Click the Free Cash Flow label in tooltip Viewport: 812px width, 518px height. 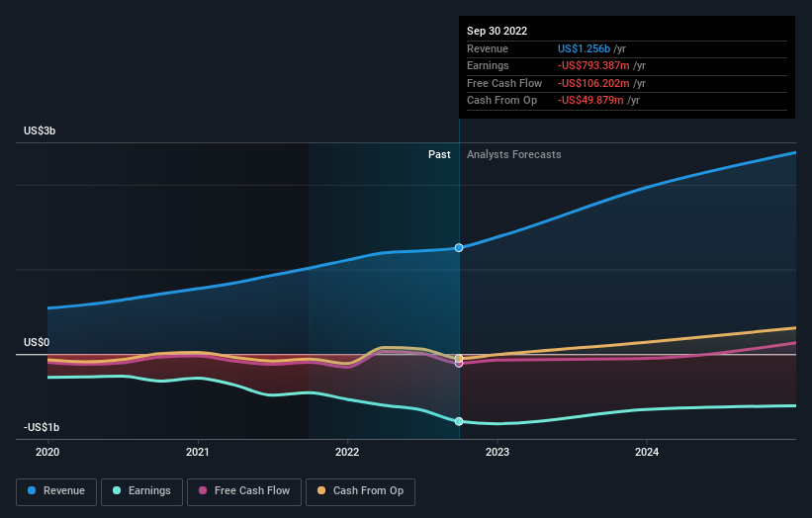pyautogui.click(x=504, y=83)
